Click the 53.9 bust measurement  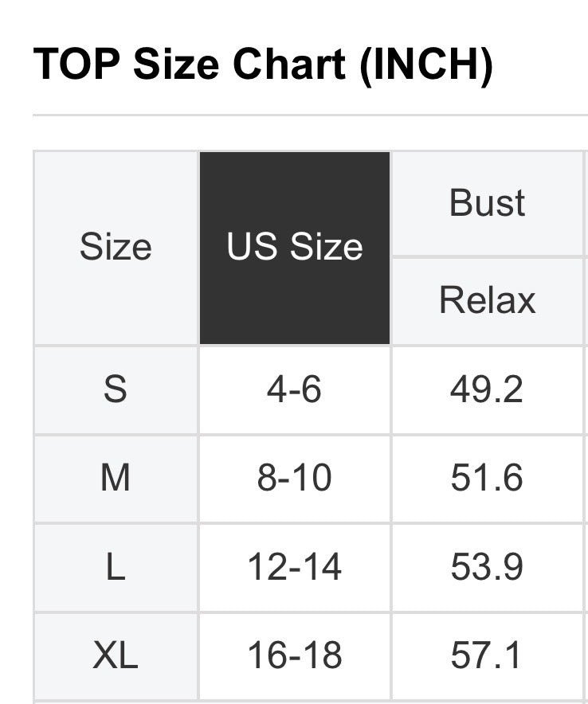487,568
